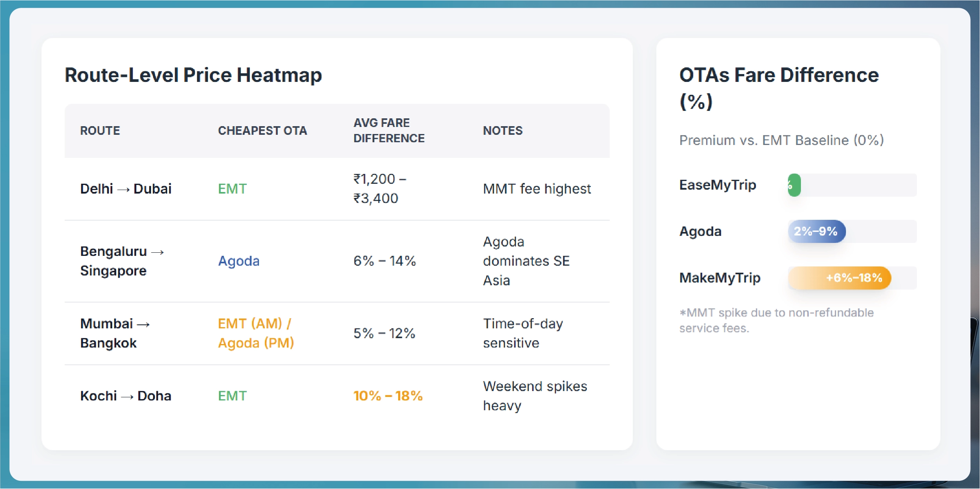Screen dimensions: 980x489
Task: Click the blue 2%–9% Agoda bar
Action: (817, 231)
